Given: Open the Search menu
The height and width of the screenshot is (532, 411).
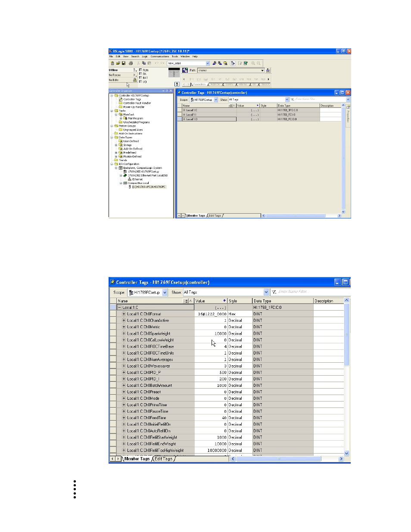Looking at the screenshot, I should coord(135,56).
